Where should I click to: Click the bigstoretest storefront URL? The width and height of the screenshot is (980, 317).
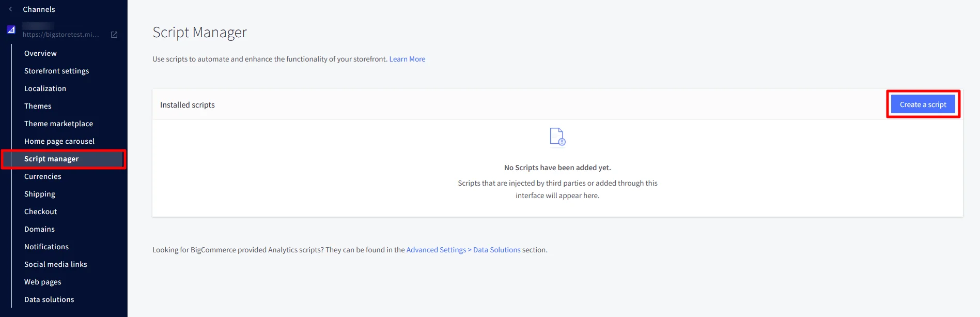tap(60, 35)
